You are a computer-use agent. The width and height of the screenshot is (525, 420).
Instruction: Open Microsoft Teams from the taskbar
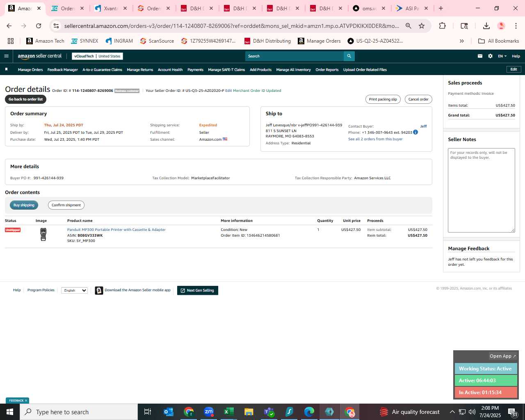tap(269, 412)
